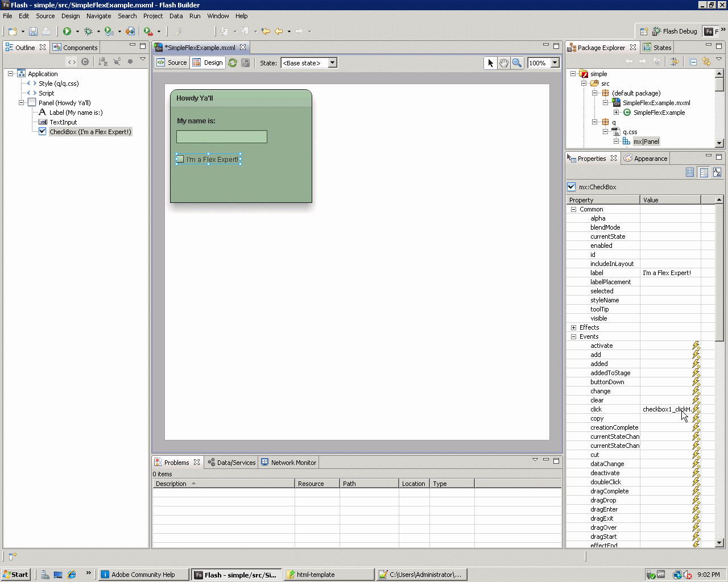
Task: Launch Debug using the bug icon
Action: 88,31
